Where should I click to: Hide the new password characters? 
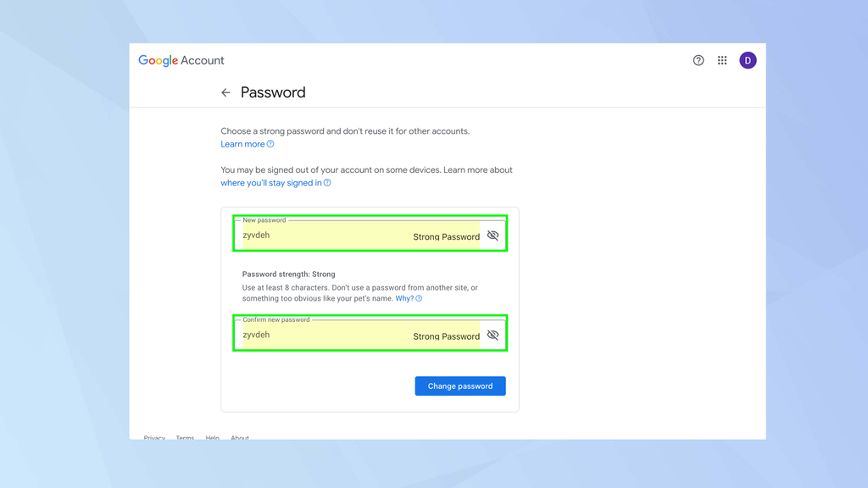point(492,235)
